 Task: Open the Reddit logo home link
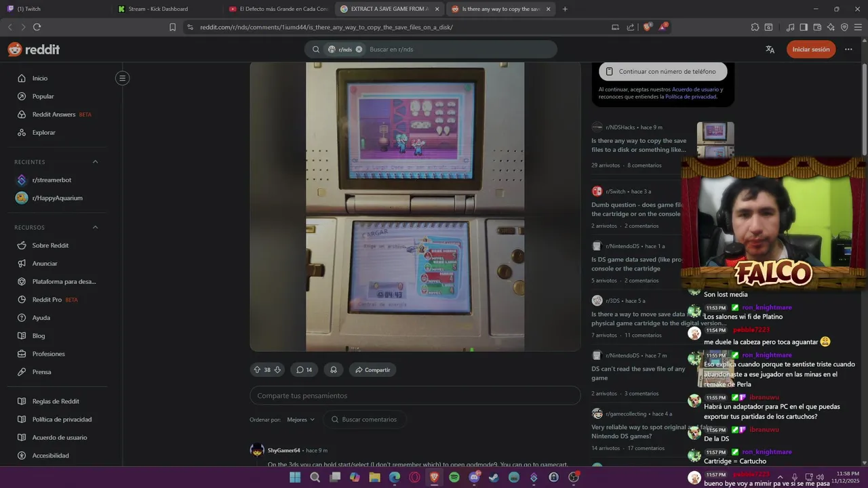point(34,49)
